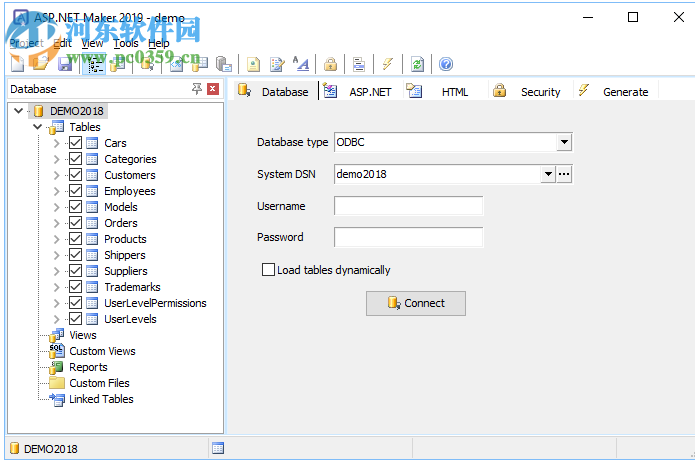The height and width of the screenshot is (467, 695).
Task: Switch to the Generate tab
Action: tap(616, 91)
